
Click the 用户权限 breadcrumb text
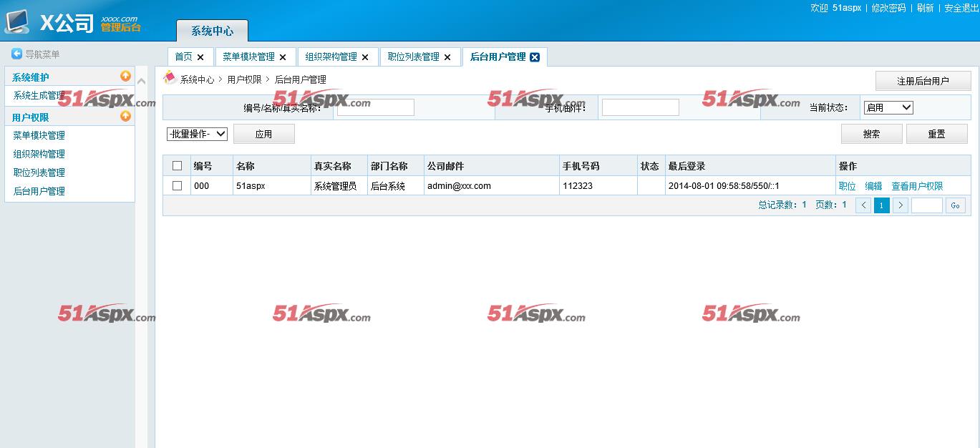(x=245, y=79)
